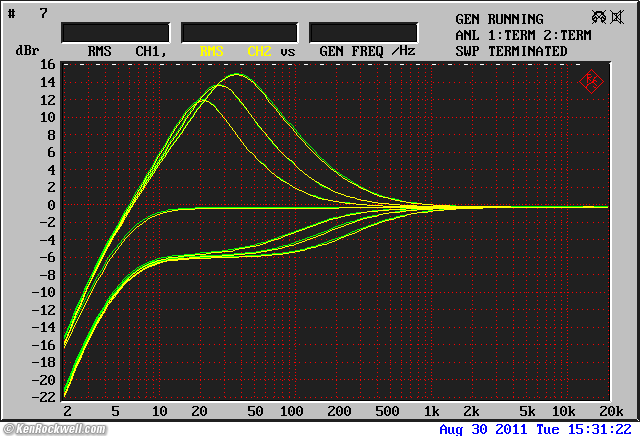640x436 pixels.
Task: Click the GEN RUNNING status text
Action: (x=499, y=19)
